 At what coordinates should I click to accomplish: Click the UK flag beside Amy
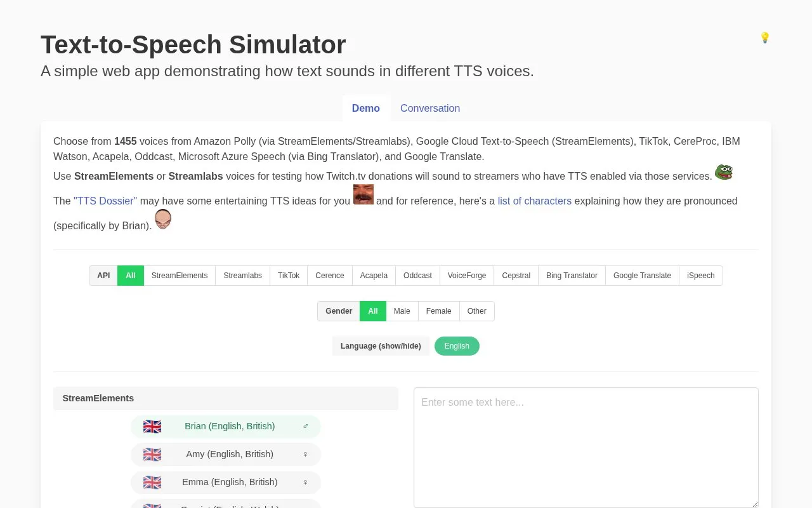152,455
